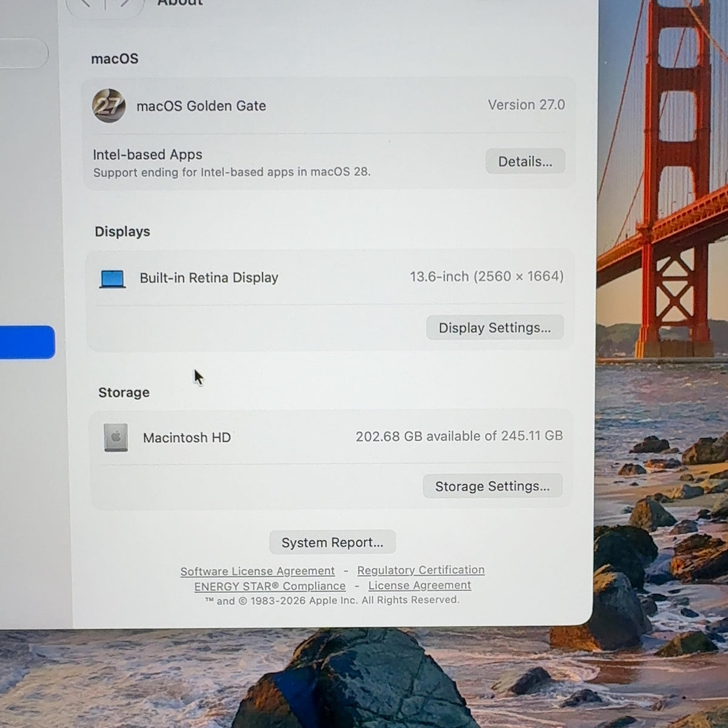Click the Macintosh HD drive icon
Screen dimensions: 728x728
click(x=116, y=437)
